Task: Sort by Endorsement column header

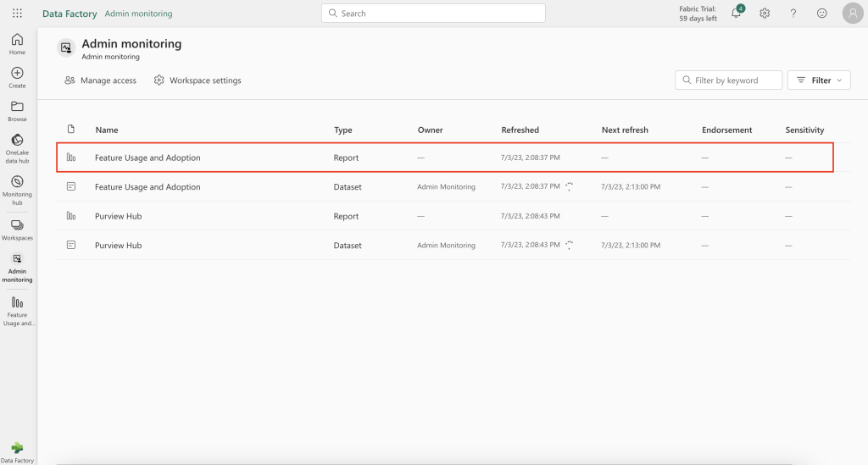Action: pos(726,130)
